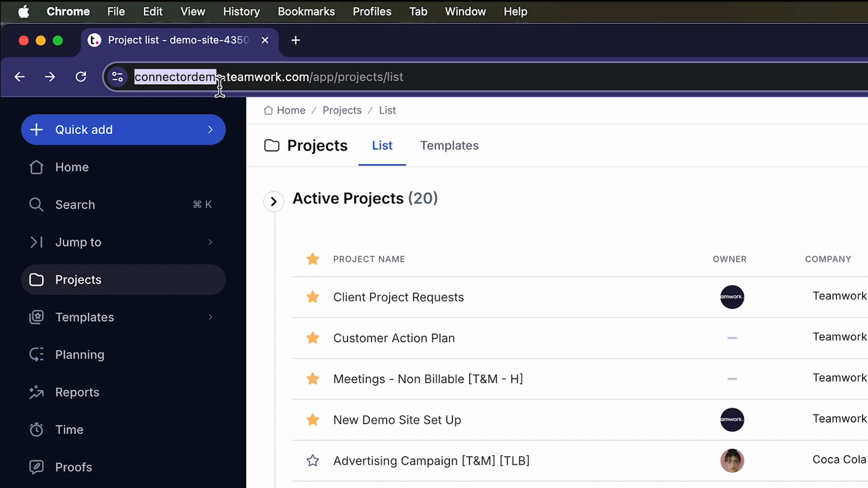Click the Search magnifier icon in sidebar
Image resolution: width=868 pixels, height=488 pixels.
[36, 205]
